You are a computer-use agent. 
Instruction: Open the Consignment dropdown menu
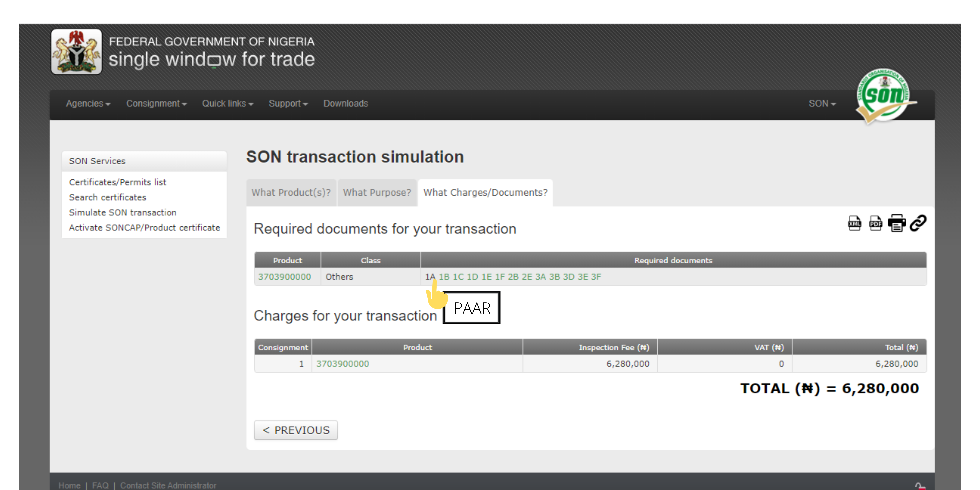click(156, 104)
